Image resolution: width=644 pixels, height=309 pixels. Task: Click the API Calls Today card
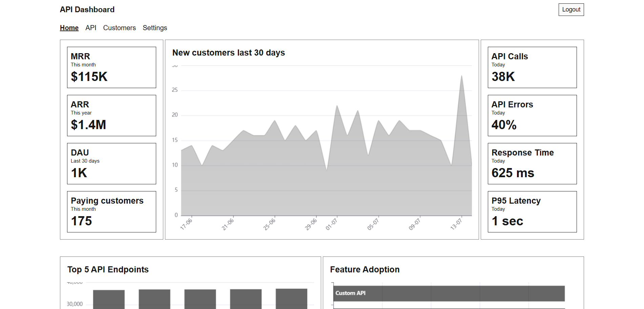[532, 67]
